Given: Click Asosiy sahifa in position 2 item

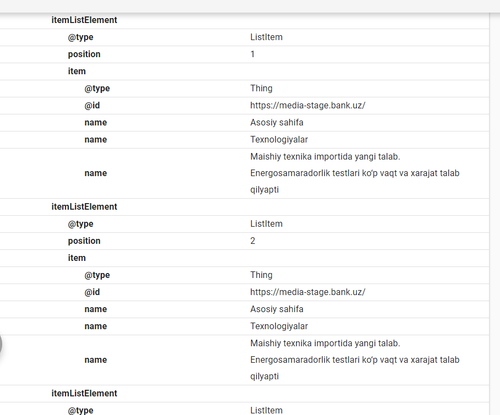Looking at the screenshot, I should click(x=277, y=309).
